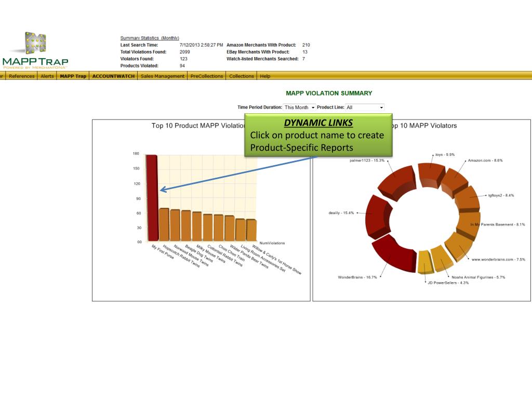This screenshot has width=532, height=399.
Task: Click the Summary Statistics (Monthly) link
Action: click(x=150, y=38)
